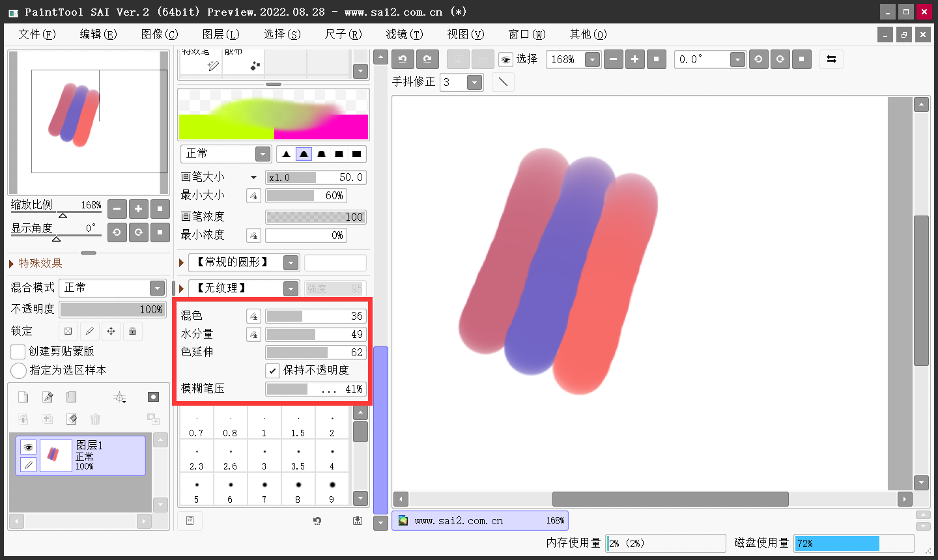
Task: Choose the flattest brush edge shape
Action: 356,154
